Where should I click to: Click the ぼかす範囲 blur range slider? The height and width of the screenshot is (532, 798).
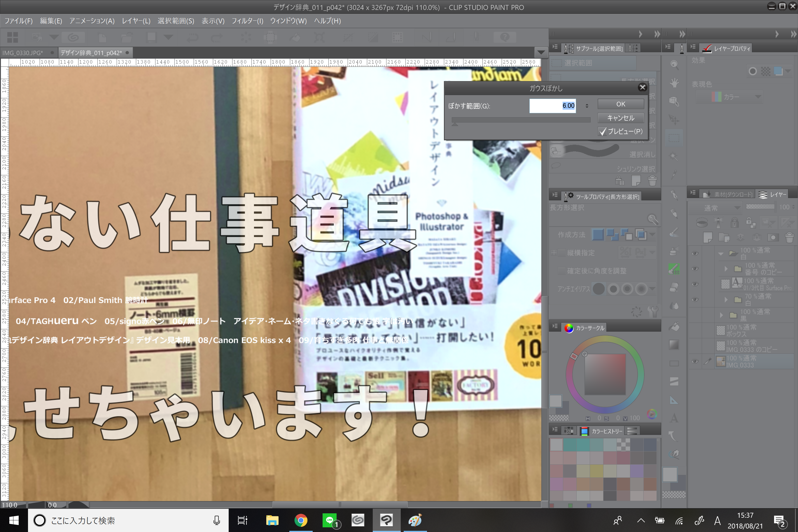click(x=521, y=120)
